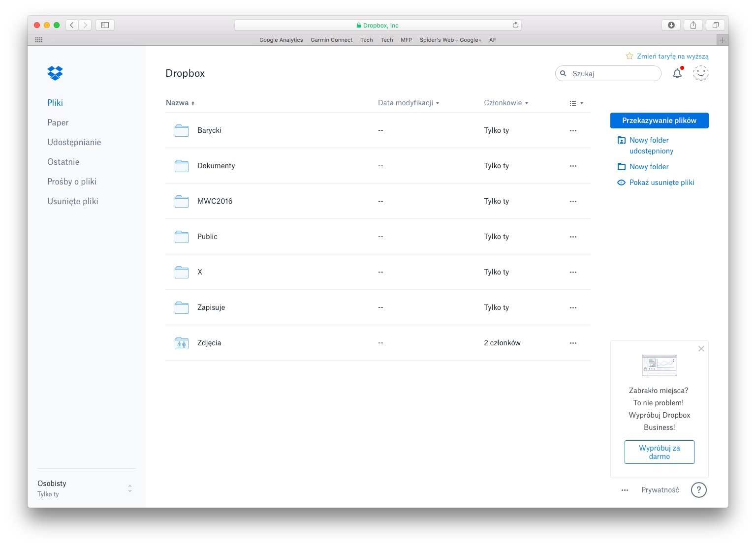Open the Prywatność link
Image resolution: width=756 pixels, height=547 pixels.
click(x=660, y=490)
